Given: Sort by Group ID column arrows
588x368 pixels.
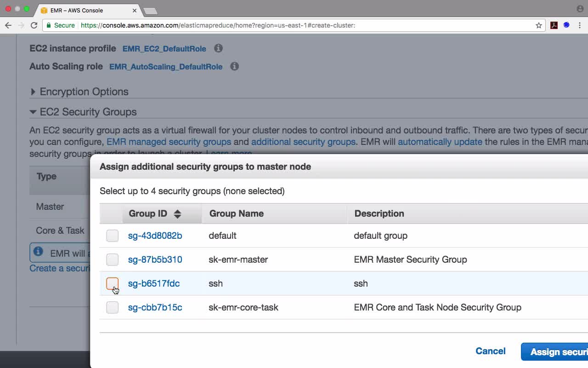Looking at the screenshot, I should [x=177, y=213].
